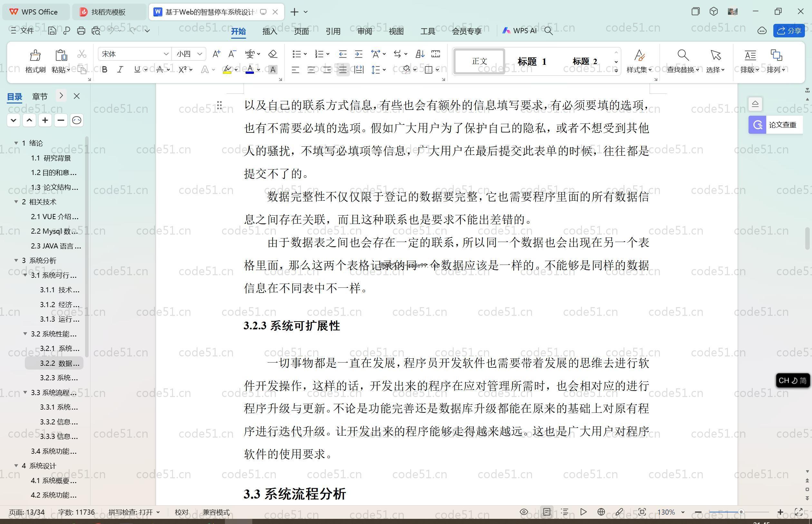Image resolution: width=812 pixels, height=524 pixels.
Task: Click the Paste (粘贴) clipboard icon
Action: (61, 55)
